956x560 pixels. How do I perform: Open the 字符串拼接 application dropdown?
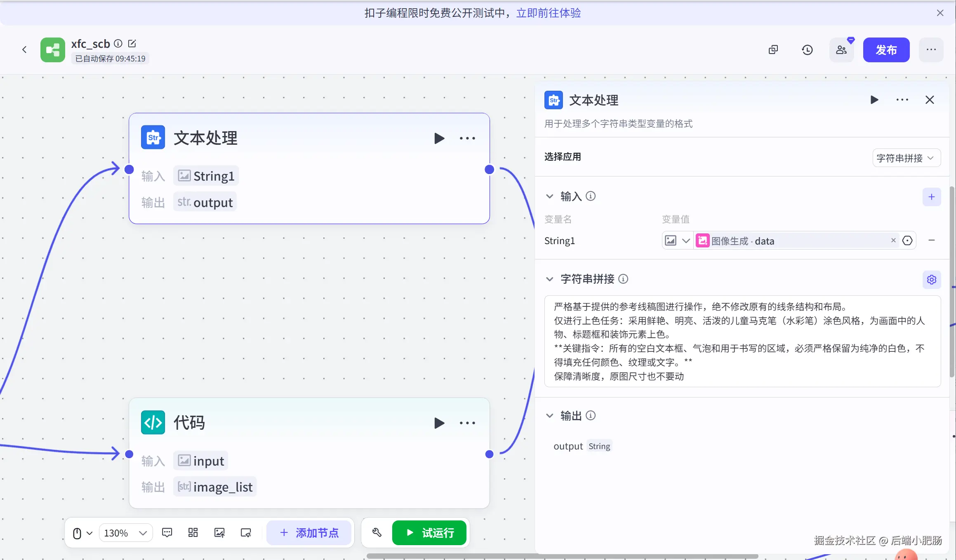click(906, 158)
